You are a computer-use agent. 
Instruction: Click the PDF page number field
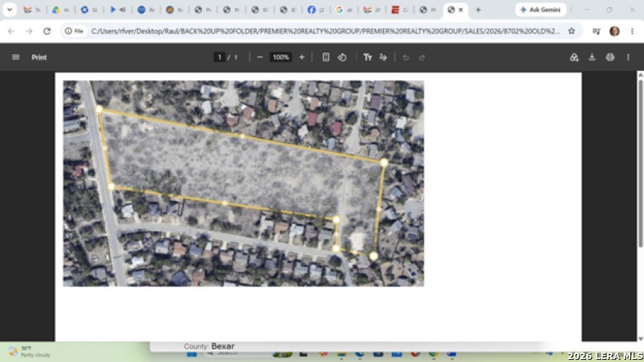[x=219, y=57]
